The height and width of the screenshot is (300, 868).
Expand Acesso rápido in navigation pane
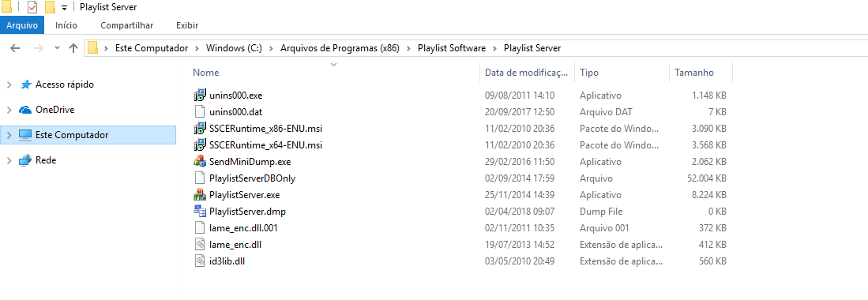9,84
